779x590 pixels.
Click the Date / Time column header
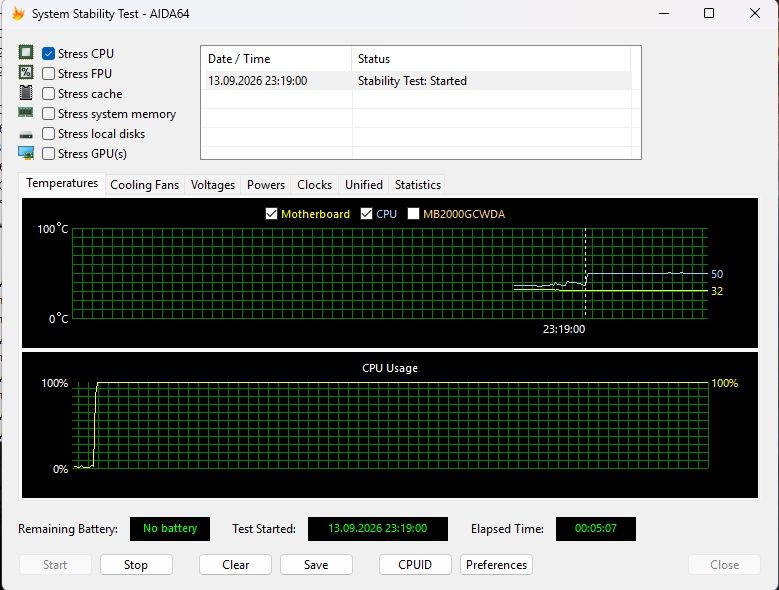tap(276, 59)
